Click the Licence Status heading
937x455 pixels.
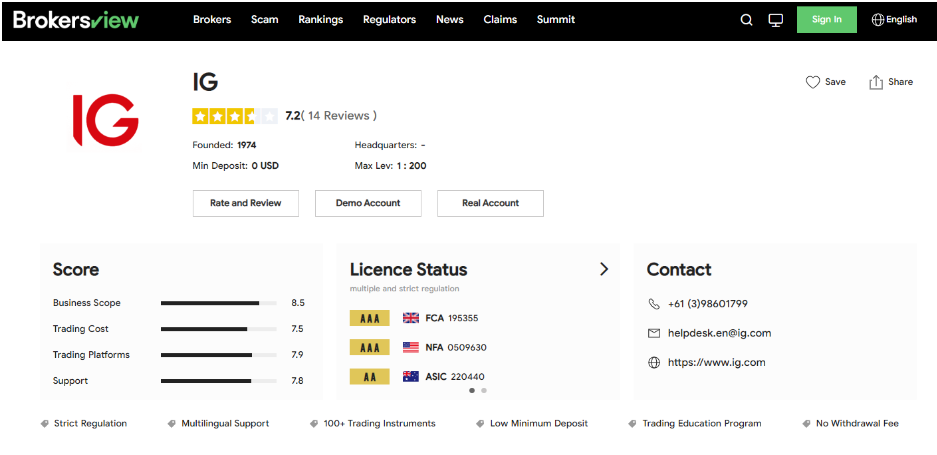pyautogui.click(x=409, y=269)
